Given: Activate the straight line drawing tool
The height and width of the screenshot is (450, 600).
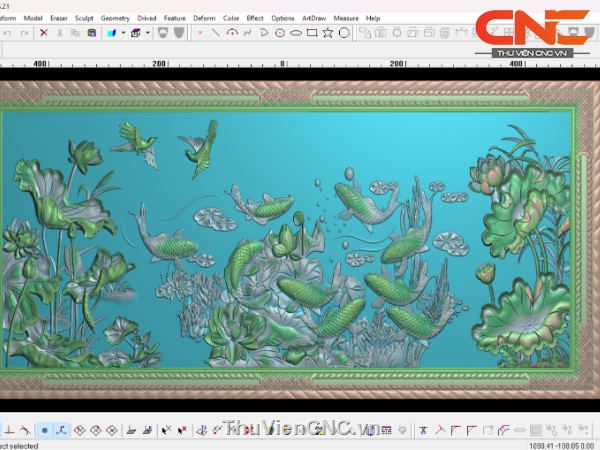Looking at the screenshot, I should 216,33.
